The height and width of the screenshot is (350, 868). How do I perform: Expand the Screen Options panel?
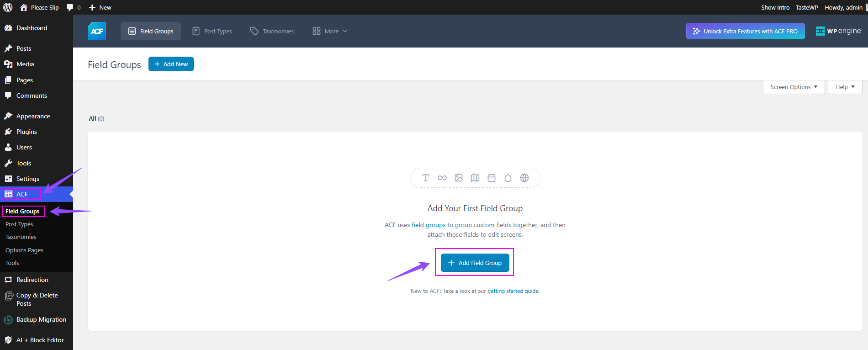(794, 87)
